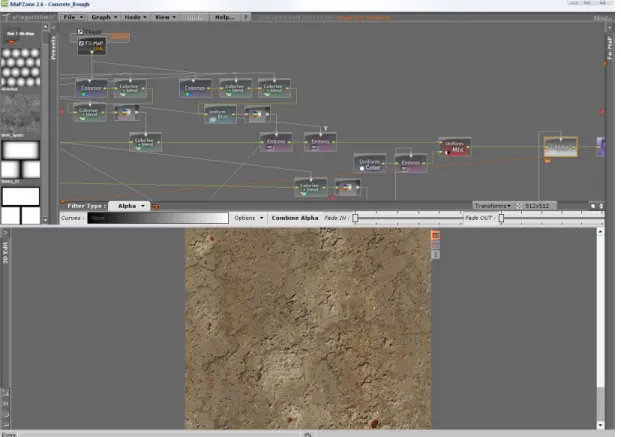Open the Transforms dropdown
The width and height of the screenshot is (621, 437).
[493, 206]
